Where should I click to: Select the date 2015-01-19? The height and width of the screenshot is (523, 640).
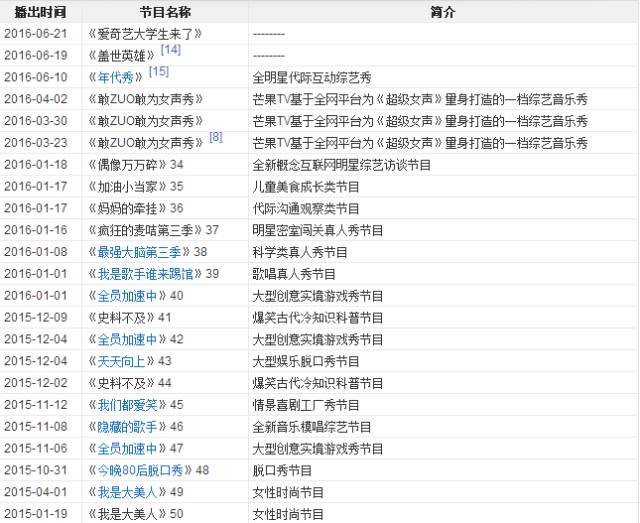36,514
